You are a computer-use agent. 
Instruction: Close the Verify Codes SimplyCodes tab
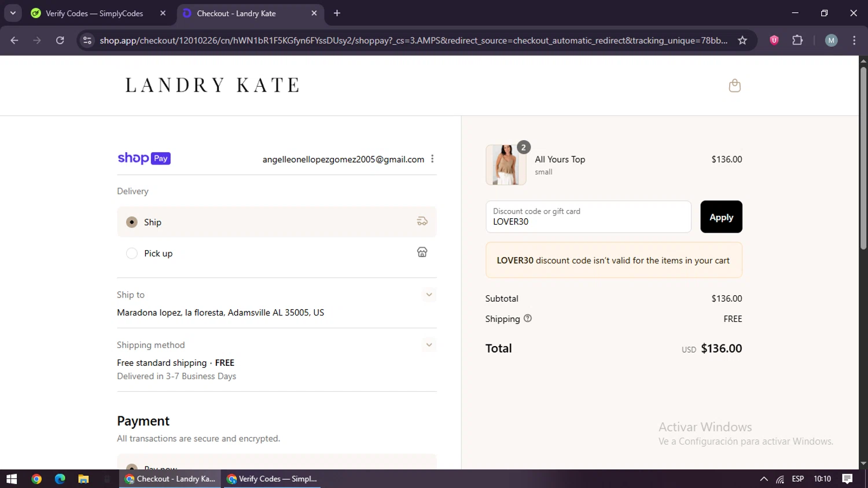[163, 13]
